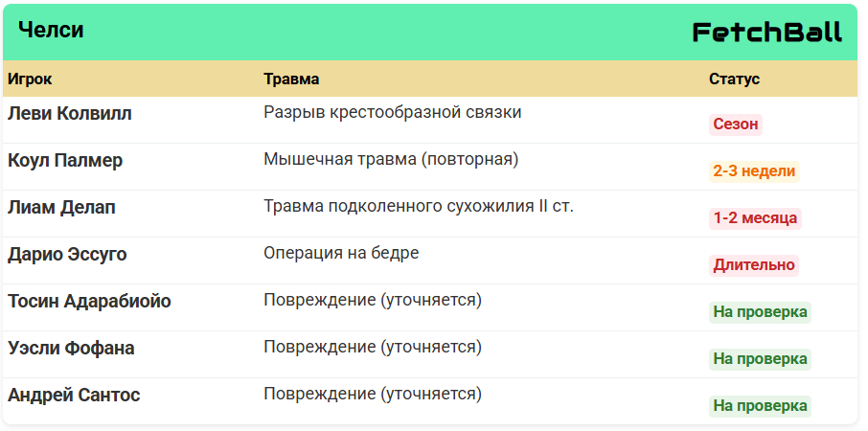Click Тосин Адарабиойо's На проверка badge
This screenshot has height=431, width=868.
pos(760,312)
